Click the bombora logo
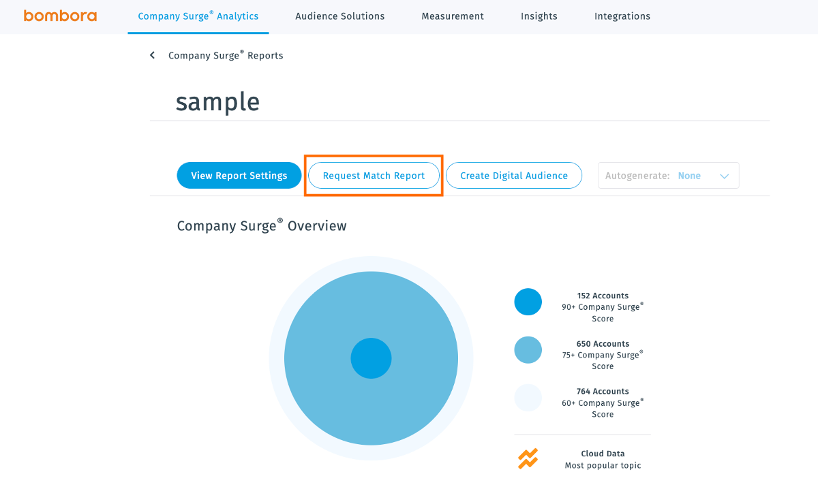Image resolution: width=818 pixels, height=504 pixels. click(x=60, y=16)
